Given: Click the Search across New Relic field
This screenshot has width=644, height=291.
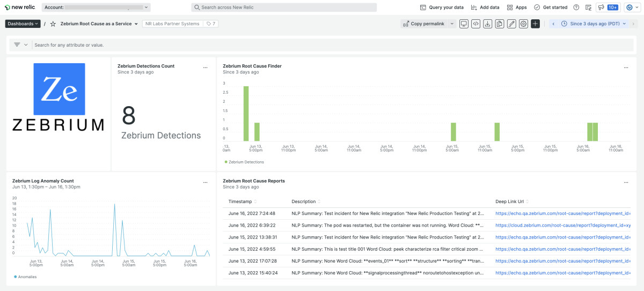Looking at the screenshot, I should pos(284,8).
